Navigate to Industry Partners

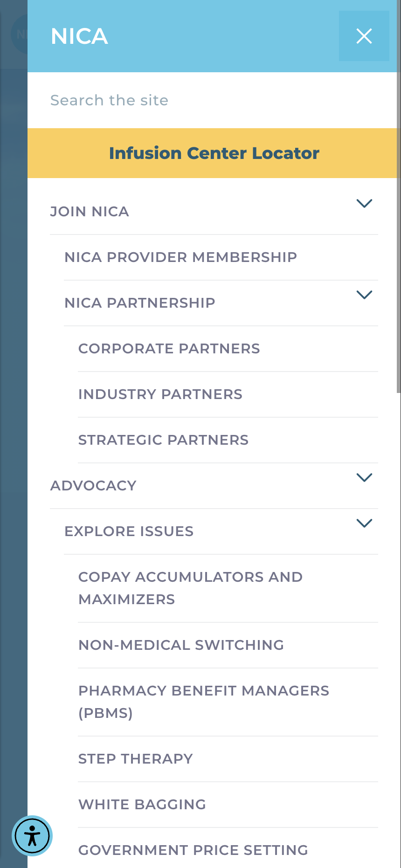160,394
